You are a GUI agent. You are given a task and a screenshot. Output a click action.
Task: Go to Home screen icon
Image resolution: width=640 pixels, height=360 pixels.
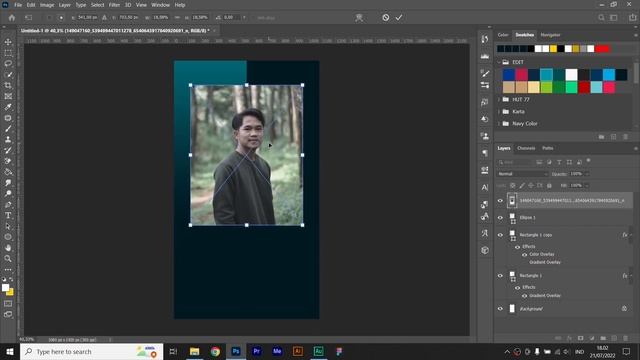tap(12, 18)
